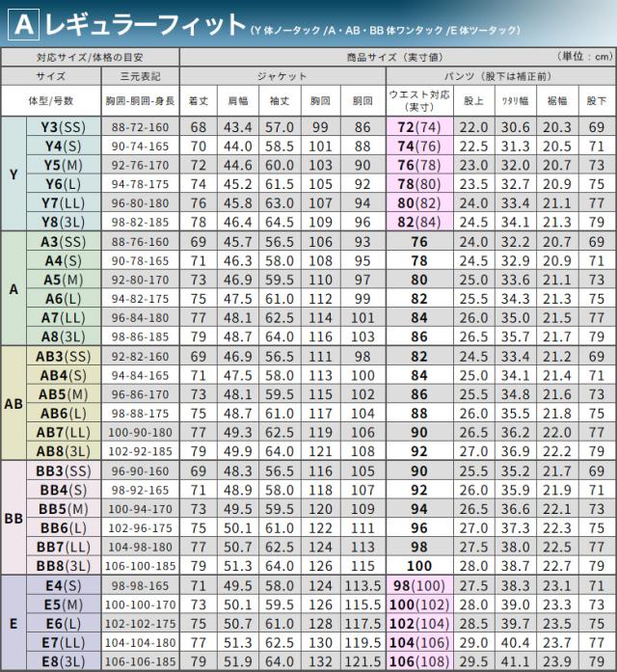Click the Y5(M) size cell
Image resolution: width=617 pixels, height=672 pixels.
point(64,165)
